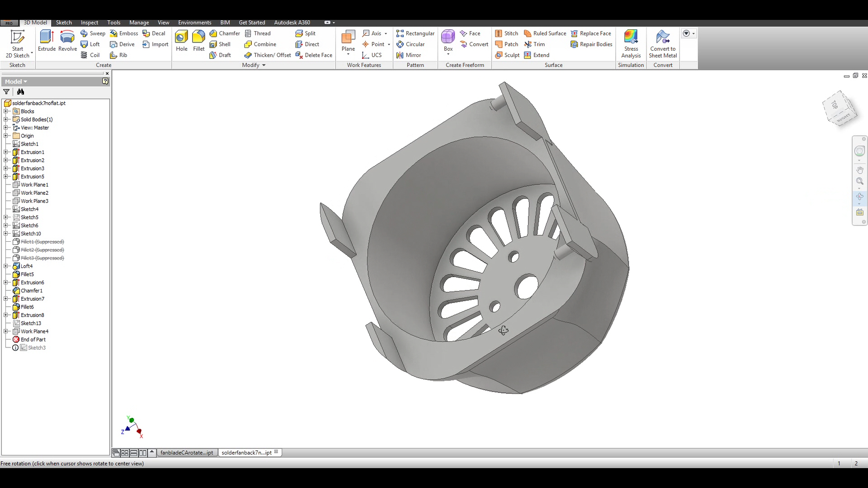
Task: Open the Axis dropdown arrow
Action: tap(386, 33)
